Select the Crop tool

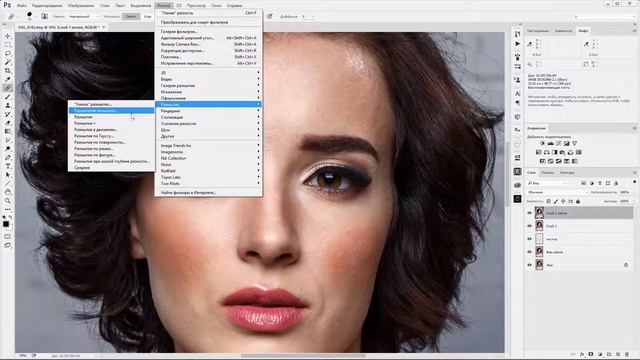[x=8, y=71]
